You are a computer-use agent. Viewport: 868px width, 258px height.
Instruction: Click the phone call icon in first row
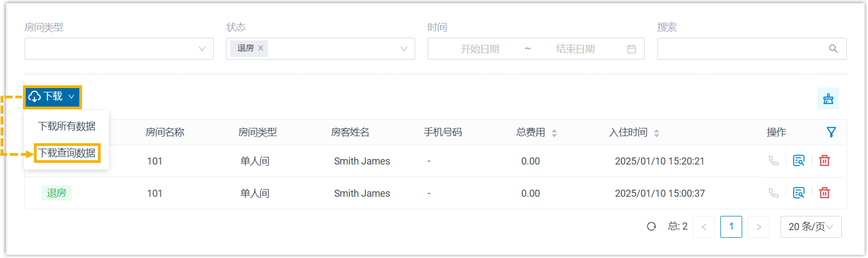point(773,161)
